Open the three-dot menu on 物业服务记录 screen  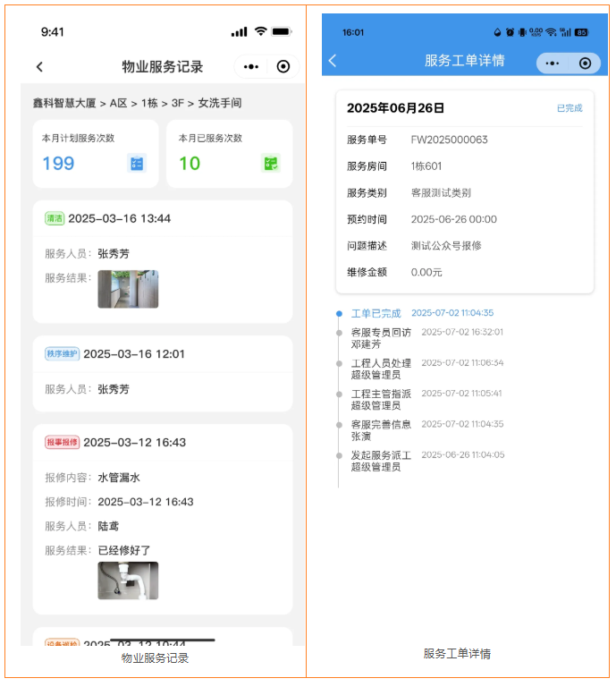[x=251, y=66]
